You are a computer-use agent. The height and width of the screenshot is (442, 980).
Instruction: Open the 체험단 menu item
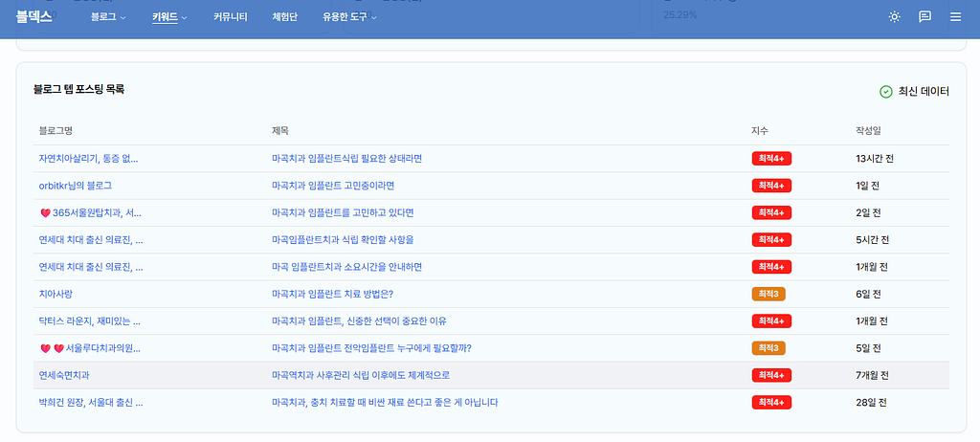[x=285, y=17]
